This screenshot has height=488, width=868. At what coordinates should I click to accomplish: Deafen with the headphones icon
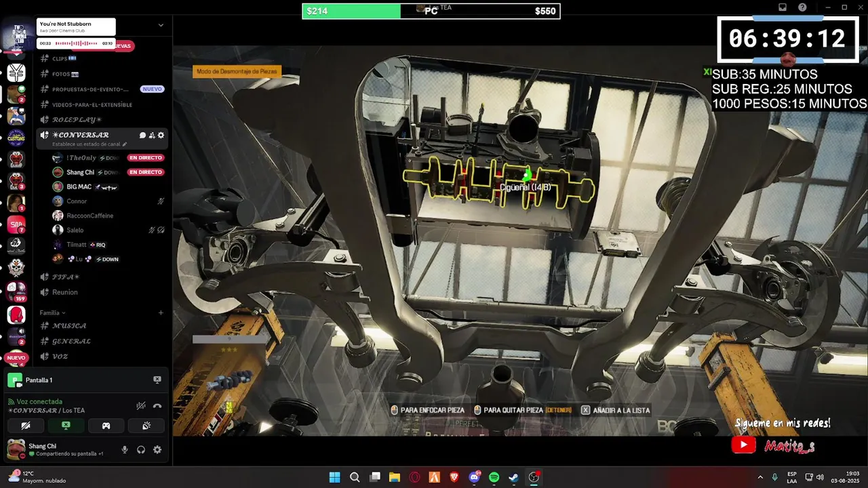click(141, 449)
